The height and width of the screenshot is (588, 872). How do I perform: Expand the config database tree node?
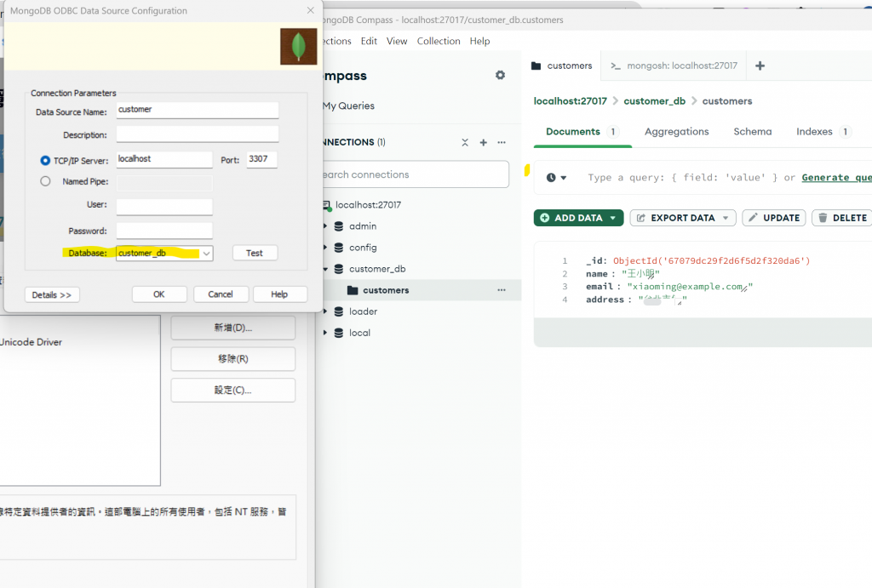[x=325, y=248]
